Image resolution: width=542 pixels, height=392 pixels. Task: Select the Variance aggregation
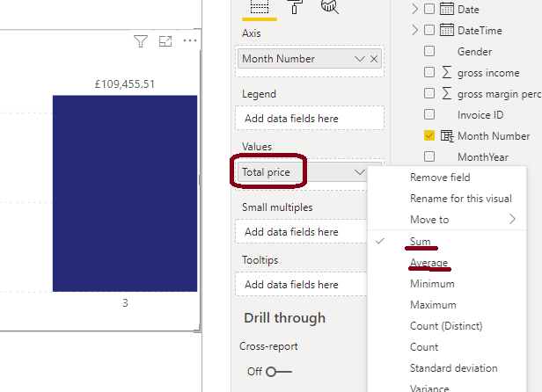429,388
